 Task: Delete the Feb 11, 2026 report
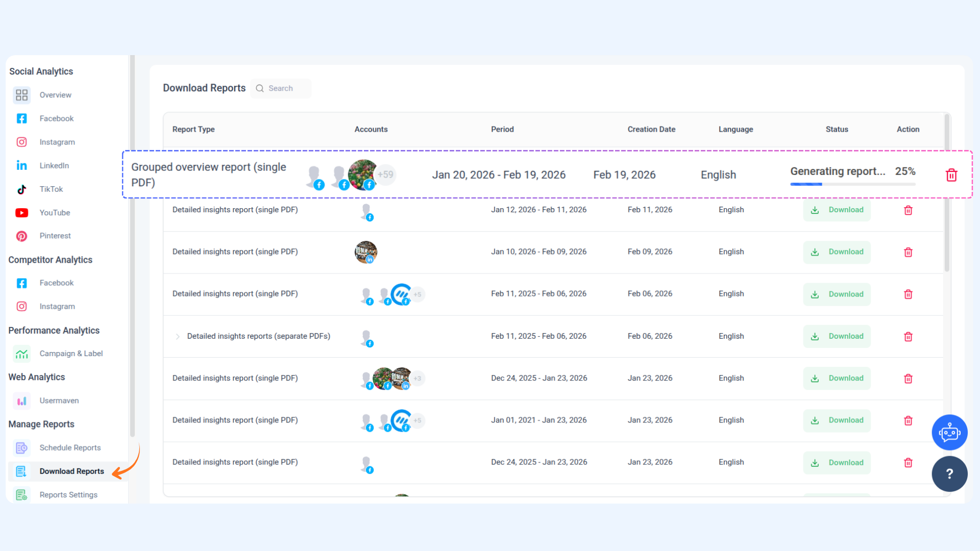click(x=908, y=210)
